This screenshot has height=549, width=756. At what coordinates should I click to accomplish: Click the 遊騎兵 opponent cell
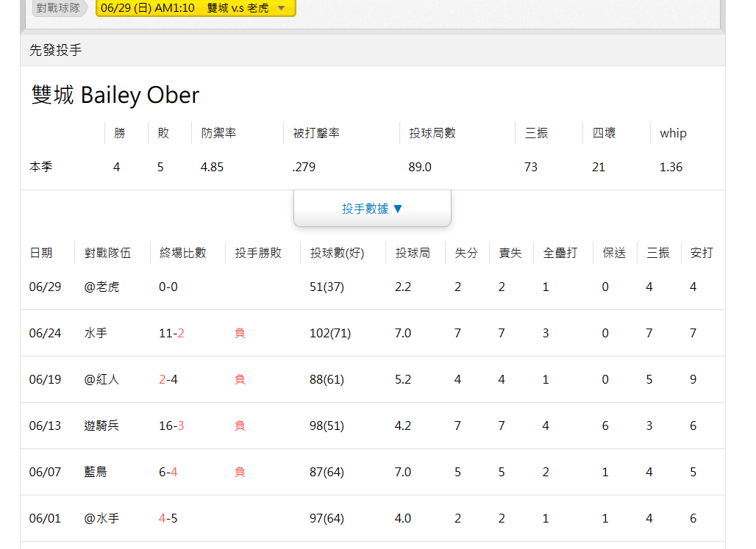pos(101,426)
